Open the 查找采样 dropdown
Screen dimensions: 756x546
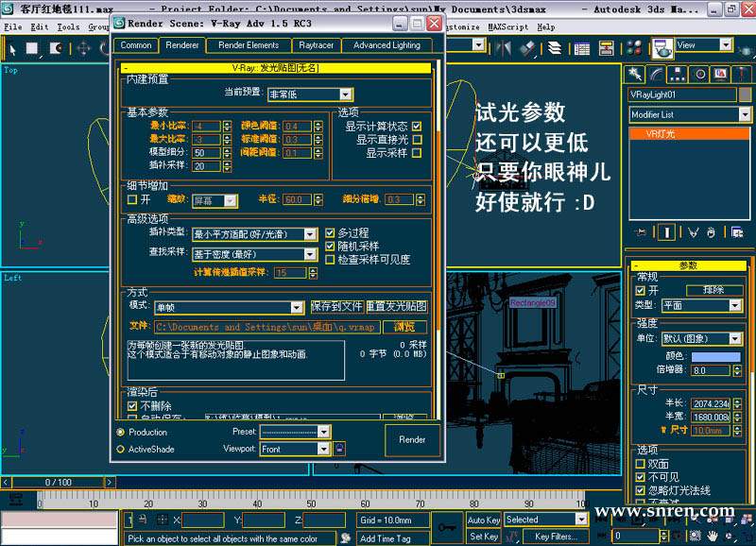(254, 254)
